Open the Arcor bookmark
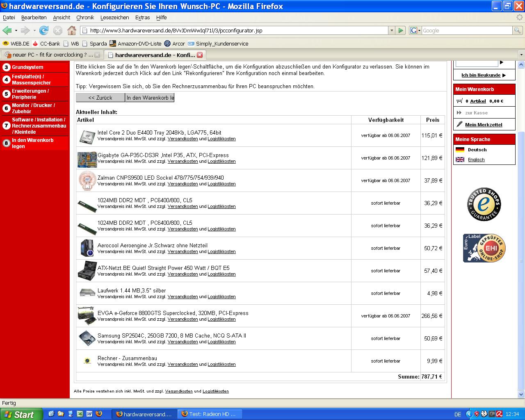Screen dimensions: 525x420 click(x=175, y=43)
